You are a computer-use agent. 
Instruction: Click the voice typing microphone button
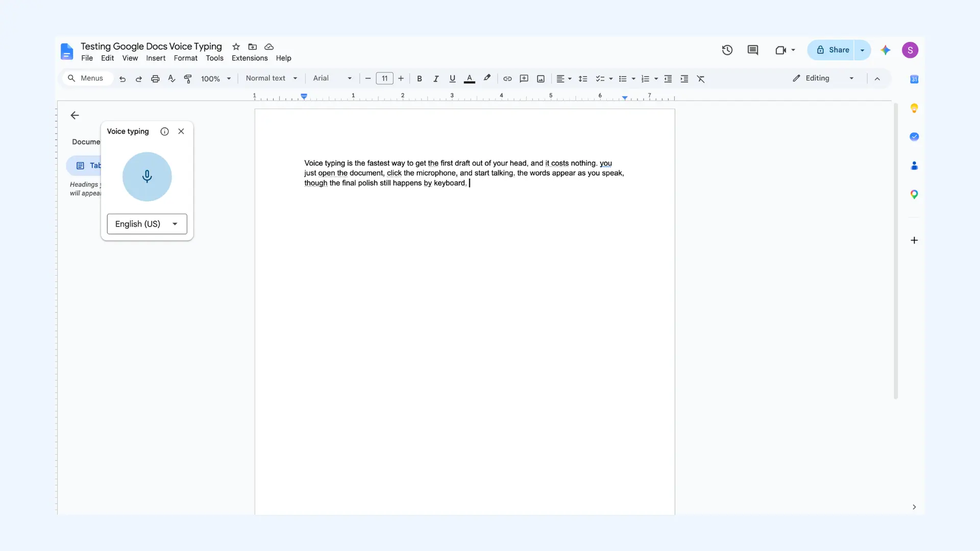pyautogui.click(x=147, y=177)
